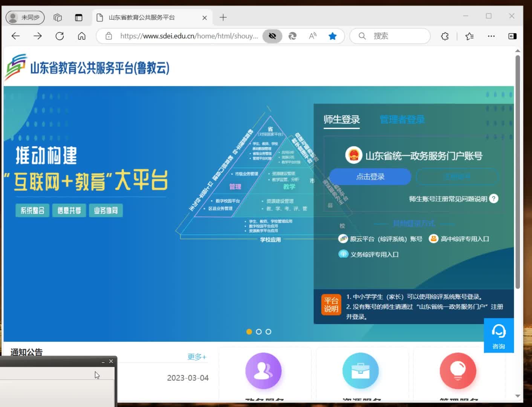Open a new tab with the plus button
Screen dimensions: 532x407
click(x=223, y=17)
